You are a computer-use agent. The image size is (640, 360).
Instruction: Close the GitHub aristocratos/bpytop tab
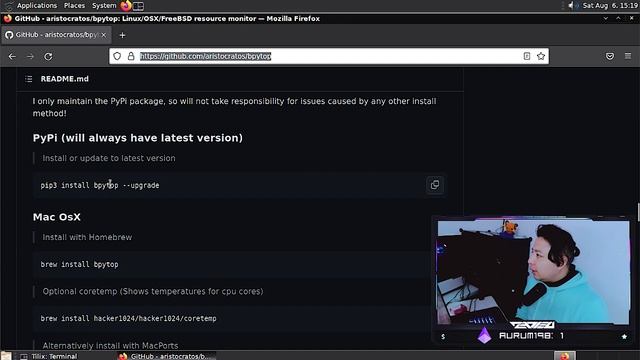tap(104, 35)
